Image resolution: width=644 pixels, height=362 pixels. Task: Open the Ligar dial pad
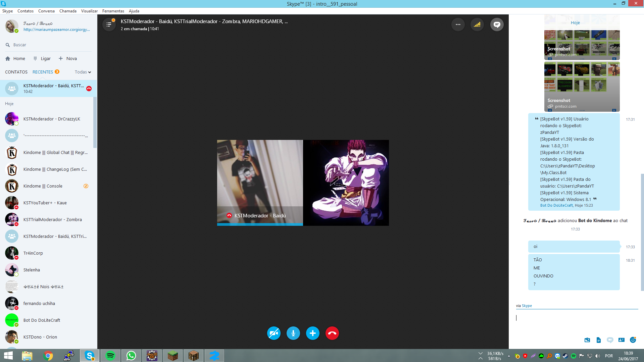coord(42,58)
